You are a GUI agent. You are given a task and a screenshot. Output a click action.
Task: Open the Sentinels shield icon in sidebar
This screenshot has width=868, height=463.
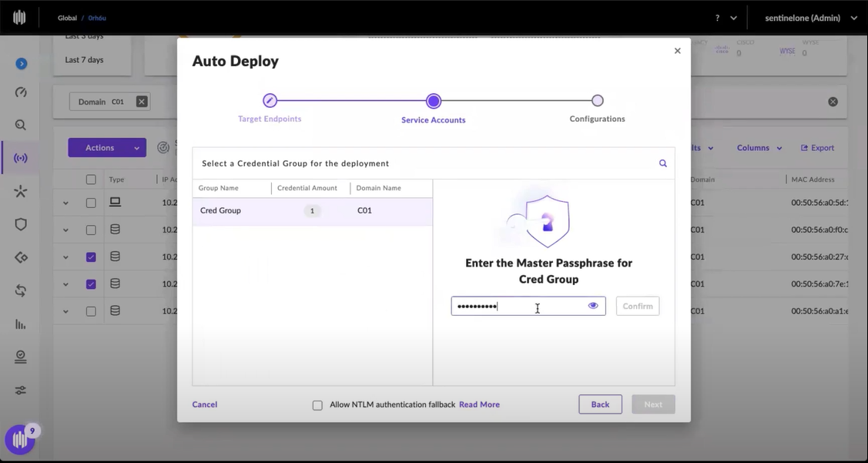click(21, 224)
